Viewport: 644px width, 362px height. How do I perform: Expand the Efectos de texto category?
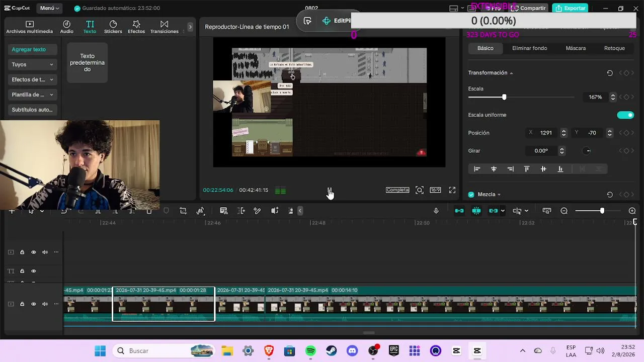tap(33, 79)
